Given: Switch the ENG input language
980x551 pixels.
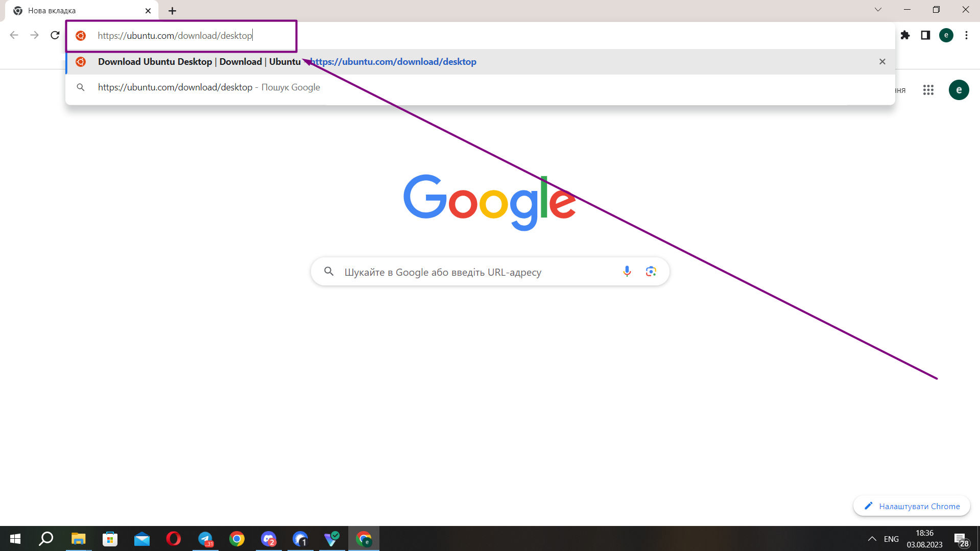Looking at the screenshot, I should pyautogui.click(x=891, y=539).
